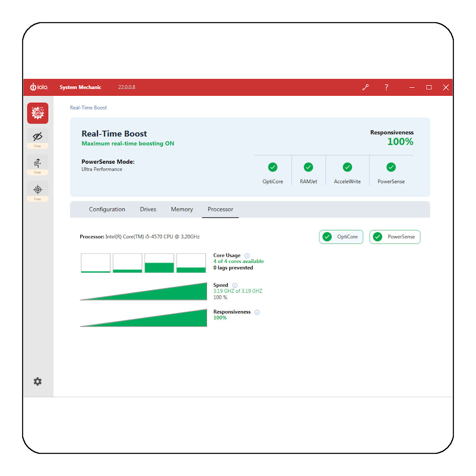This screenshot has height=476, width=476.
Task: Click the first core usage bar
Action: click(96, 263)
